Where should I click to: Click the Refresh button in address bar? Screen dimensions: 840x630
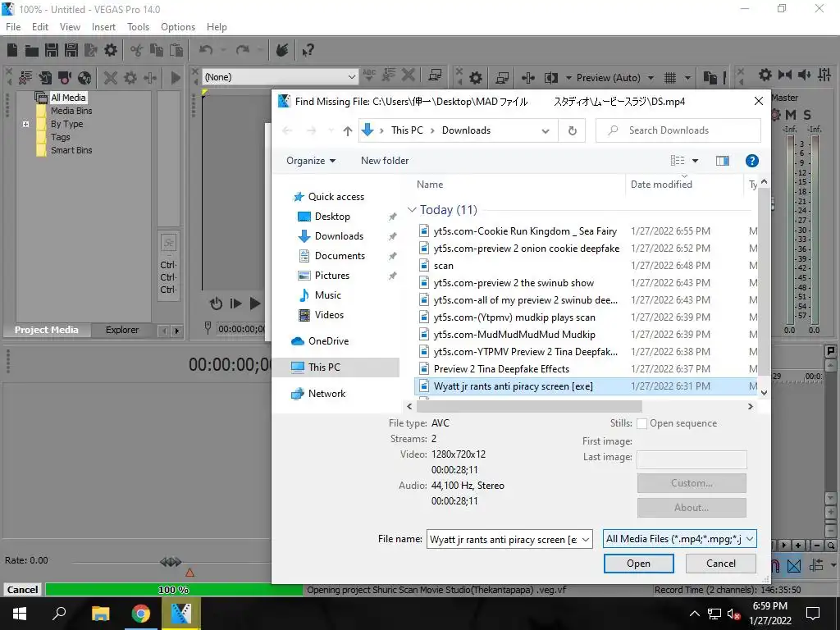point(572,130)
